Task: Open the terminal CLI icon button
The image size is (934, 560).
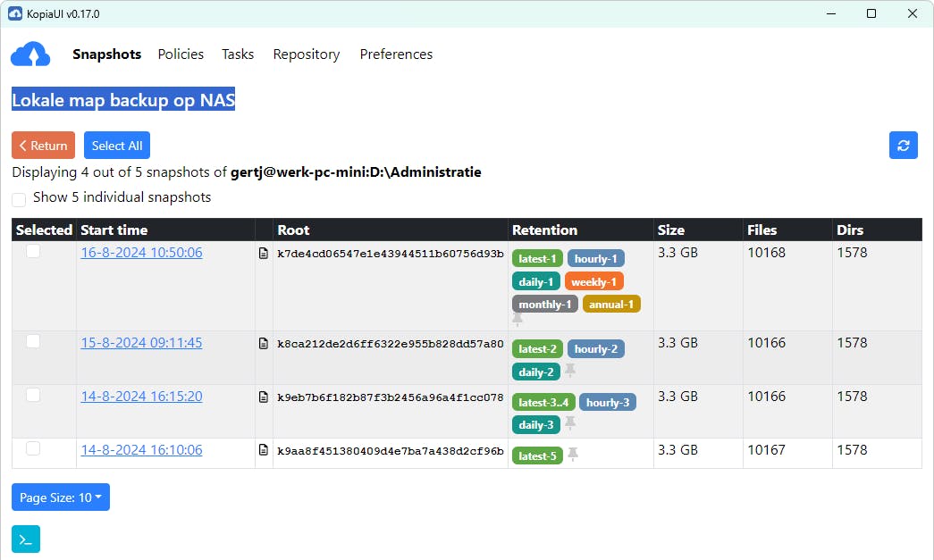Action: (26, 539)
